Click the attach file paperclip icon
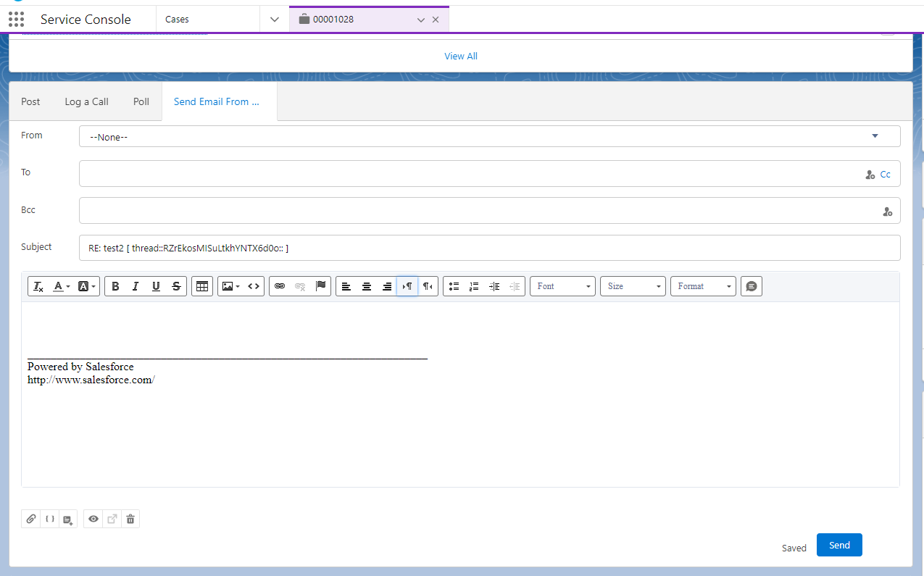This screenshot has width=924, height=576. tap(31, 519)
